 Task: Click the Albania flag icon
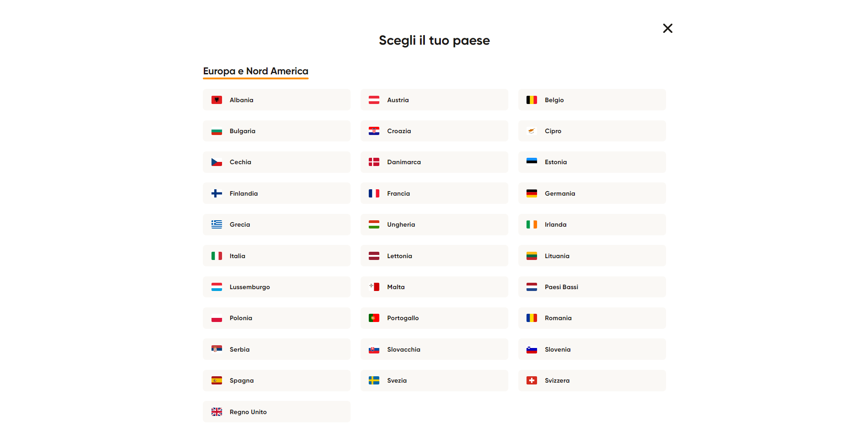(x=217, y=100)
